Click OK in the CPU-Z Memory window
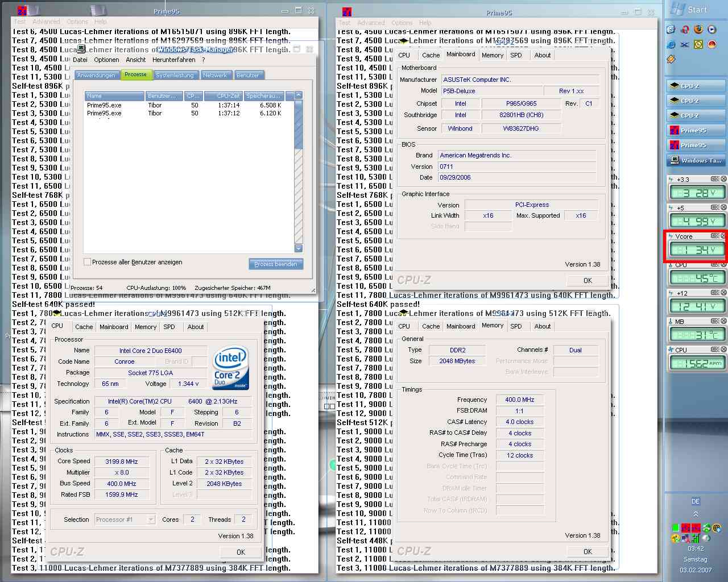The image size is (728, 582). click(588, 551)
